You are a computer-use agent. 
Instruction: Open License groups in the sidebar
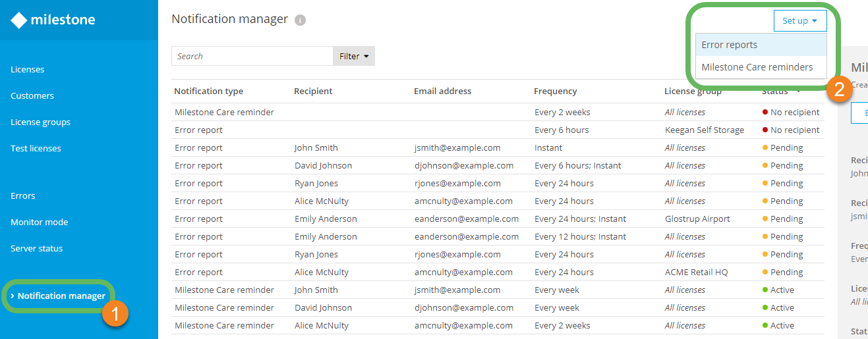(x=40, y=122)
